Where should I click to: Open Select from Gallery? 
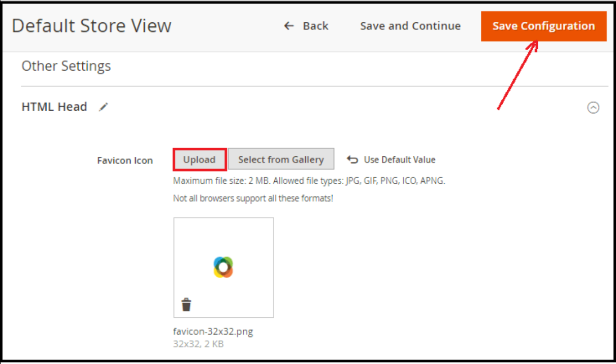[x=281, y=159]
